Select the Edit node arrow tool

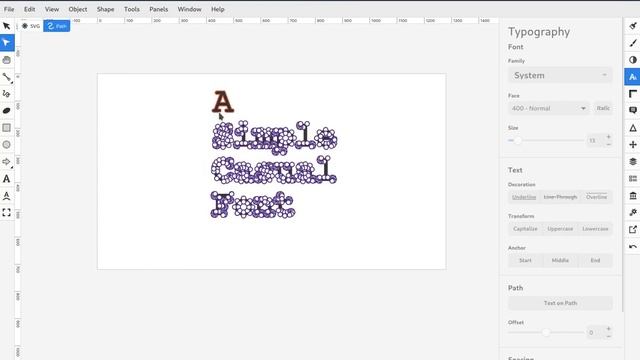(7, 42)
